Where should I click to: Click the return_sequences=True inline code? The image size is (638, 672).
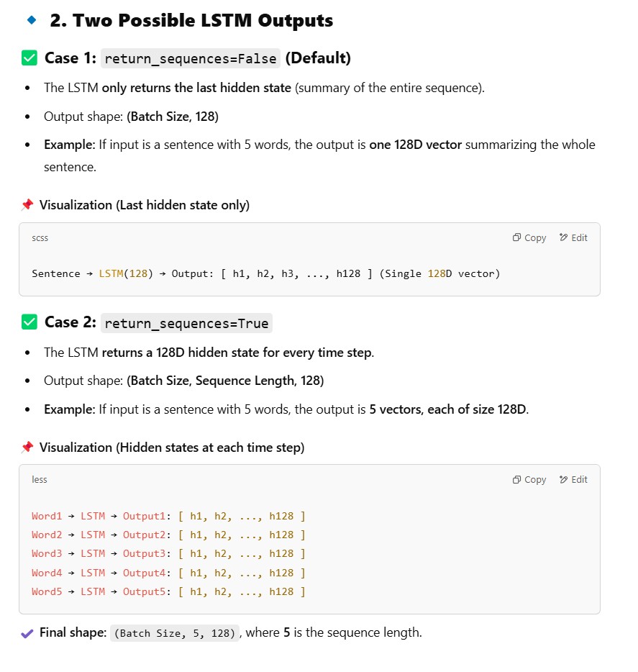[186, 323]
